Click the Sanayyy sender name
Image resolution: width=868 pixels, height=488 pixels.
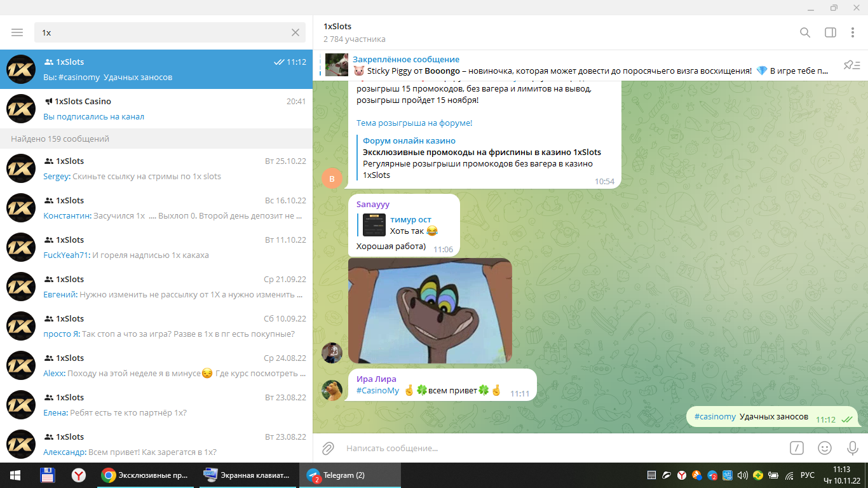point(373,204)
